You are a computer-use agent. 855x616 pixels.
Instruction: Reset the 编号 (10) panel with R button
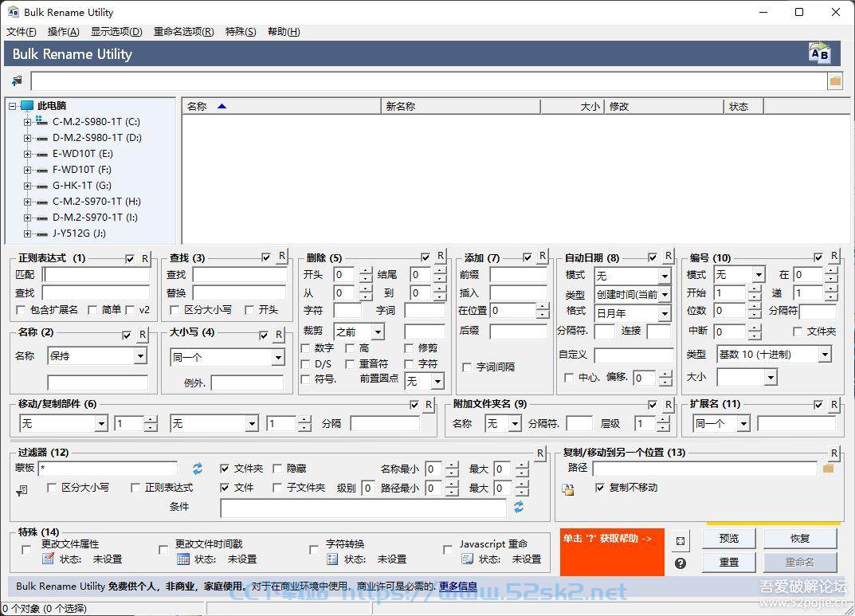tap(833, 257)
